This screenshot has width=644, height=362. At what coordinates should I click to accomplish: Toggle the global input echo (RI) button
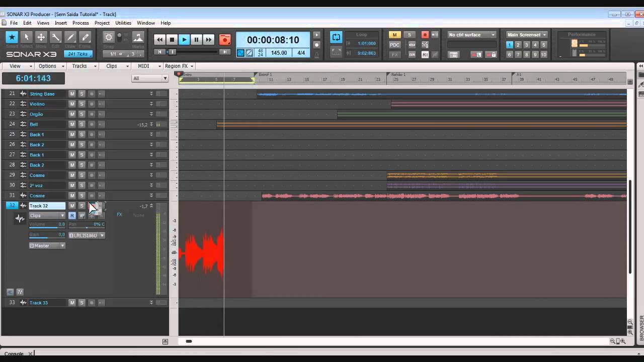pyautogui.click(x=425, y=54)
